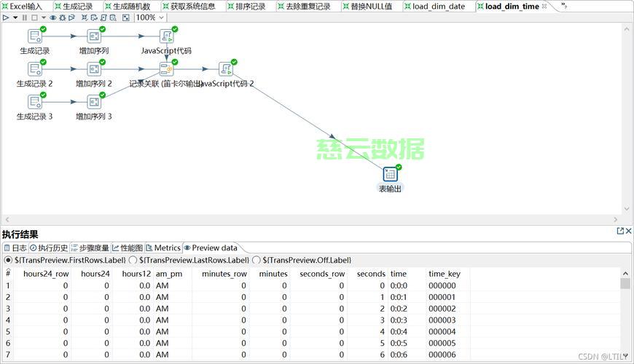Stop the transformation with the square icon
634x364 pixels.
pos(34,17)
